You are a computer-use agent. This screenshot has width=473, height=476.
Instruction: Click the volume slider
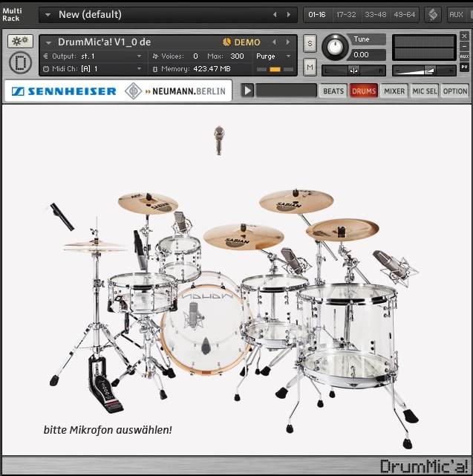point(424,71)
